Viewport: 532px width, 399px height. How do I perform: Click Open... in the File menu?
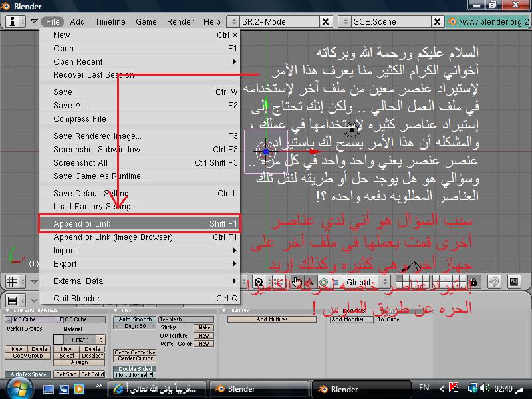[140, 48]
